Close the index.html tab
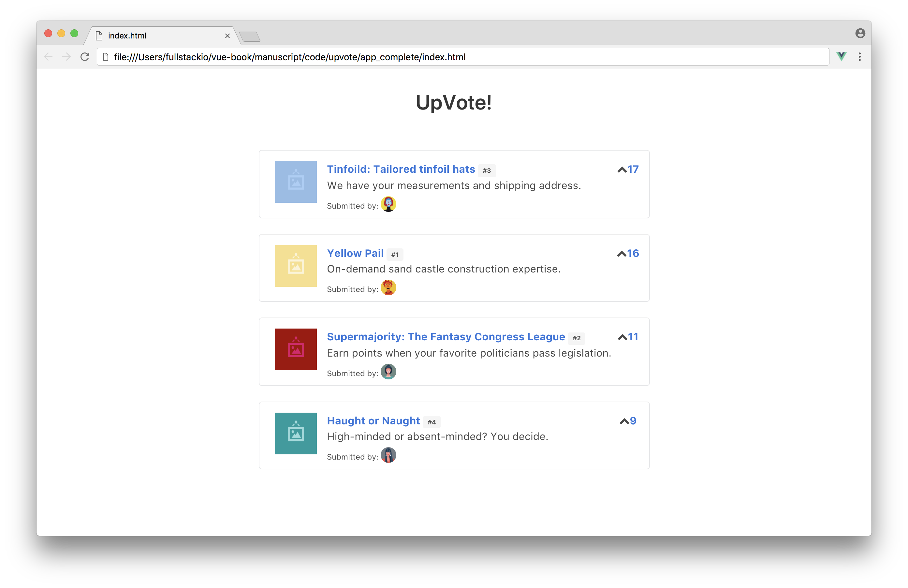The height and width of the screenshot is (588, 908). [227, 36]
